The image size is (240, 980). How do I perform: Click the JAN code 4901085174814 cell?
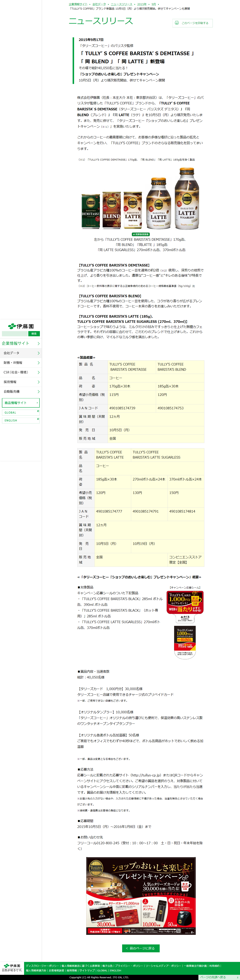pyautogui.click(x=186, y=514)
